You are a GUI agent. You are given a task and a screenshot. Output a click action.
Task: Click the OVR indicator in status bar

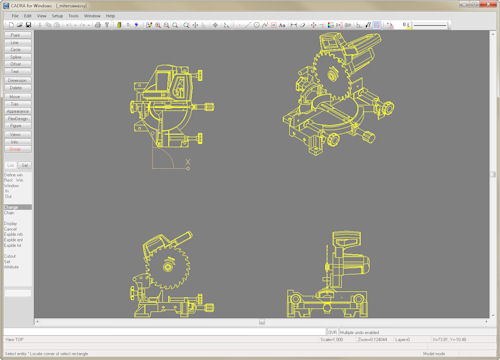pos(332,332)
